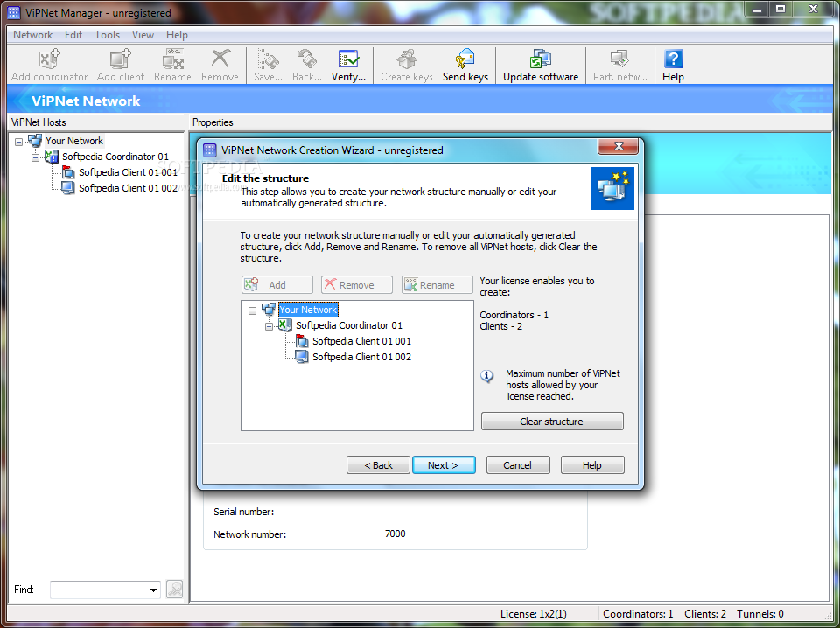This screenshot has height=628, width=840.
Task: Select Softpedia Coordinator 01 in ViPNet Hosts
Action: pos(115,157)
